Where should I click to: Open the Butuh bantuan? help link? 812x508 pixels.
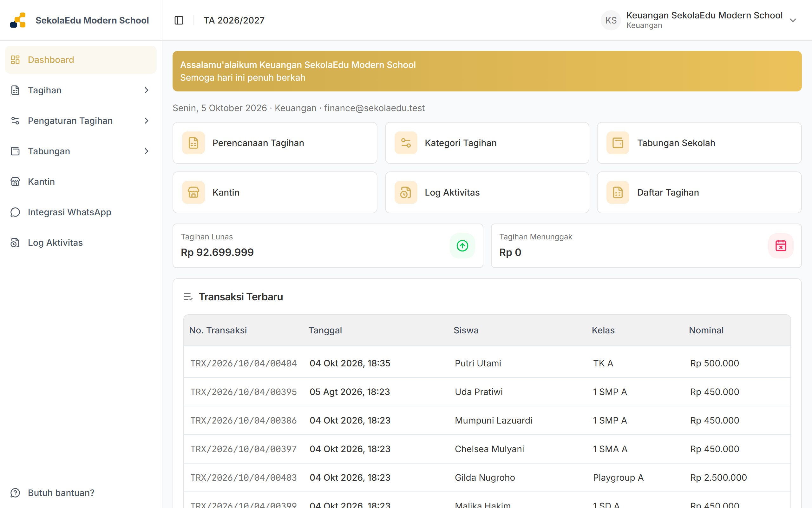tap(61, 493)
